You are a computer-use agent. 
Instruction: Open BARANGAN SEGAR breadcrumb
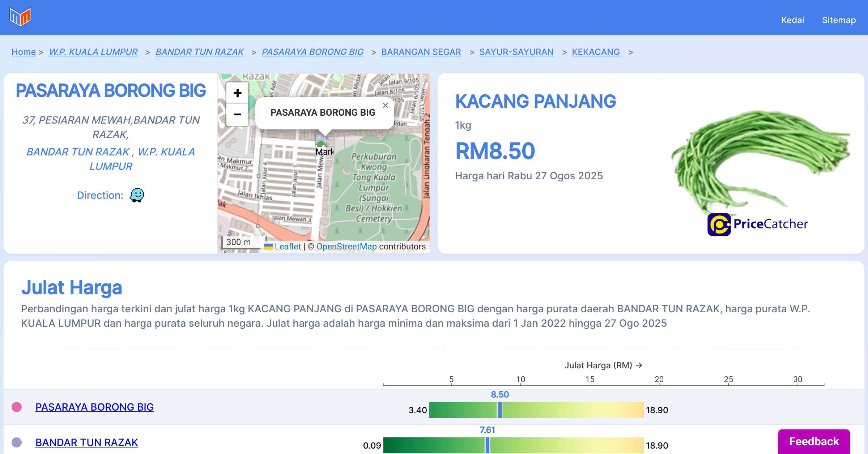tap(421, 52)
